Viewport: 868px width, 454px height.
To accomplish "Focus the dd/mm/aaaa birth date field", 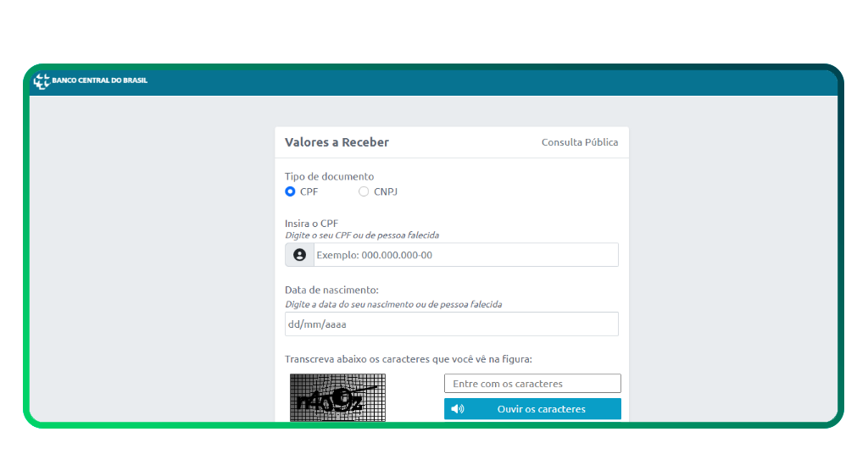I will (x=451, y=324).
